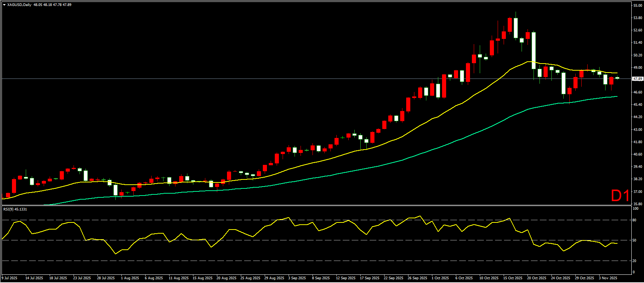
Task: Click the 20 level on RSI scale
Action: click(x=634, y=261)
